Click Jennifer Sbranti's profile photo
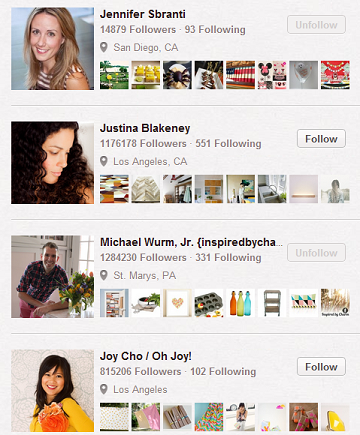Screen dimensions: 360x435 [x=52, y=49]
